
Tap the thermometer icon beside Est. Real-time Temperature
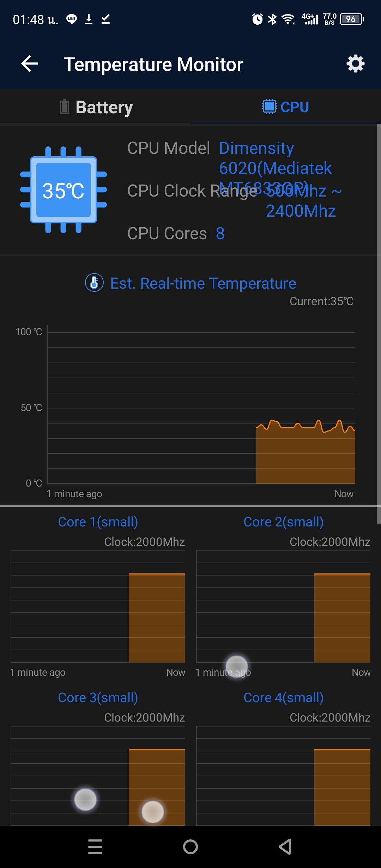pyautogui.click(x=94, y=283)
